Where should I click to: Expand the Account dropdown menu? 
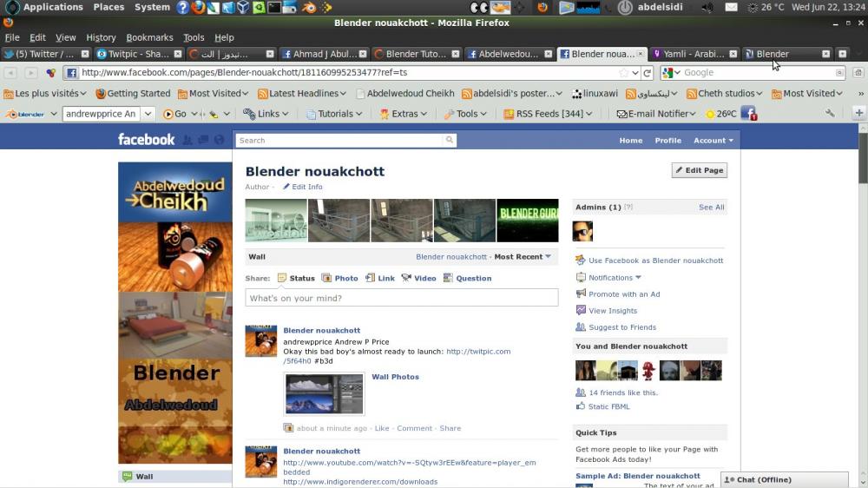tap(713, 140)
